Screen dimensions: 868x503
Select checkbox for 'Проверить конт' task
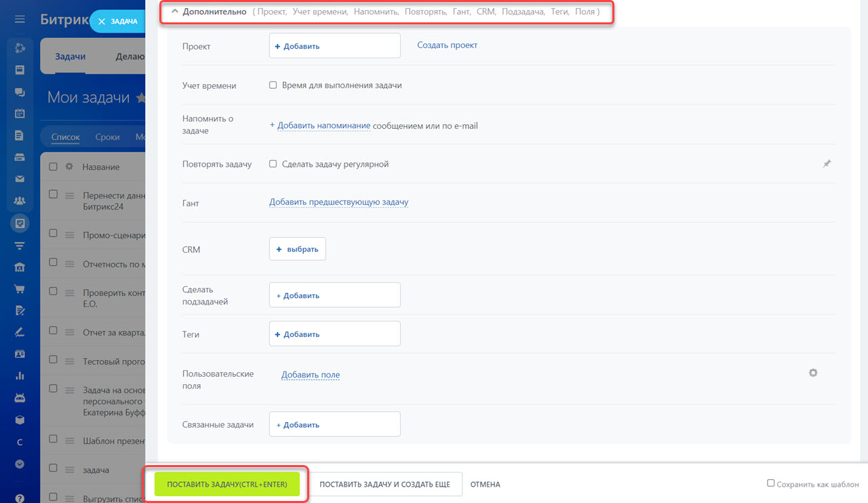pos(54,291)
